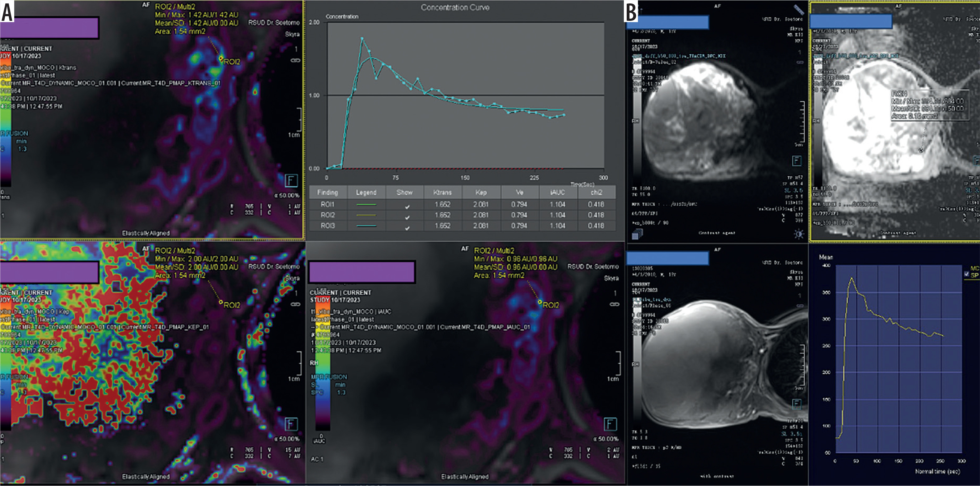Select the ruler measurement icon above the diffusion image
This screenshot has height=486, width=980.
click(x=799, y=10)
